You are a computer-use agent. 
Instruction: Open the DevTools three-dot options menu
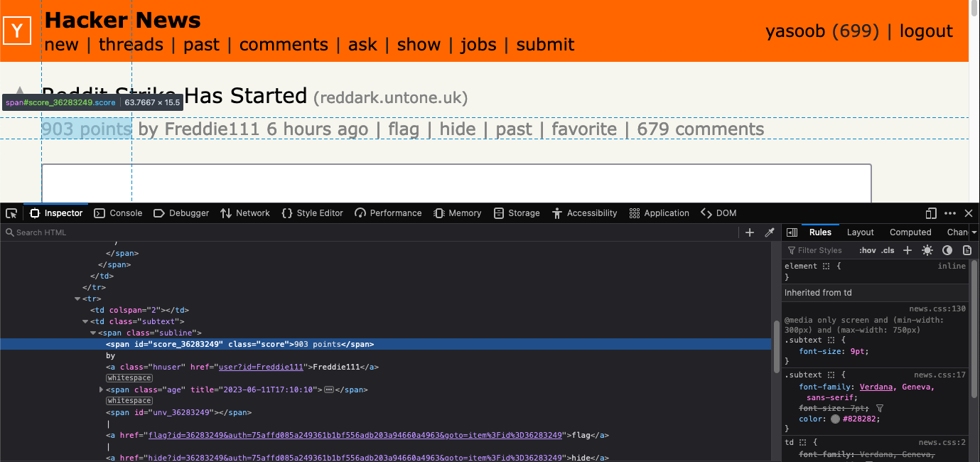click(x=950, y=213)
